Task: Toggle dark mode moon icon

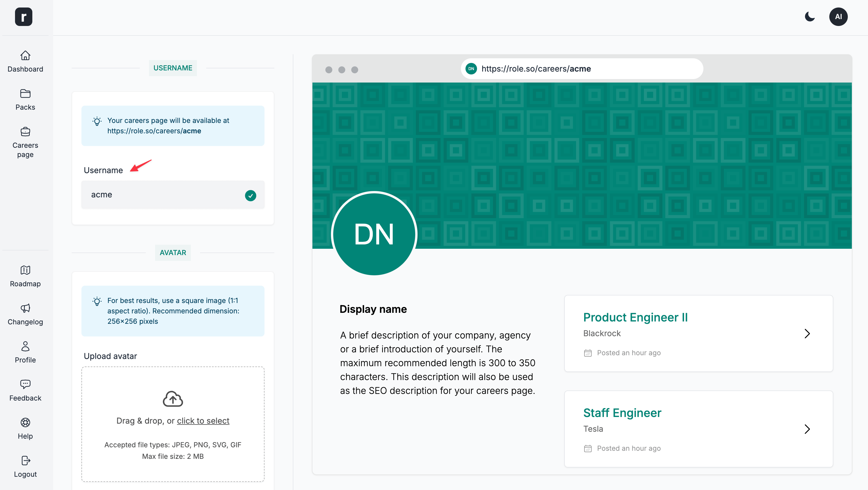Action: click(x=809, y=17)
